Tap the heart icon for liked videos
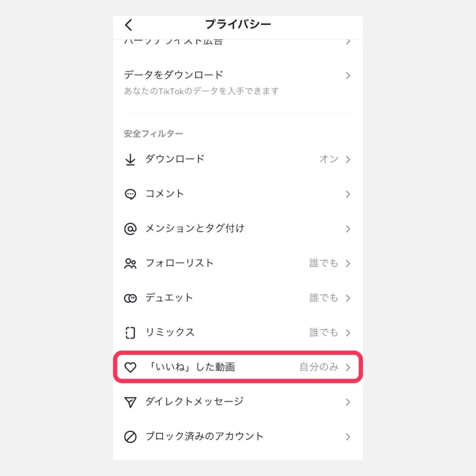The image size is (476, 476). click(130, 367)
